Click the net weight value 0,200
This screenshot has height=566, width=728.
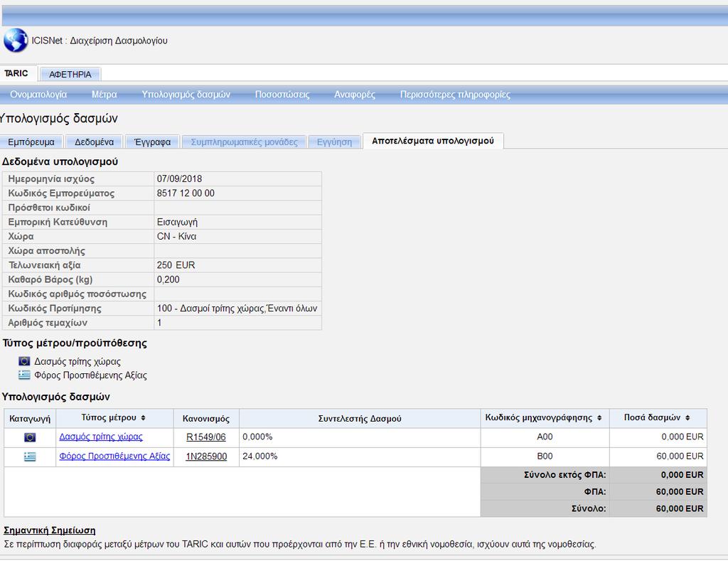168,279
